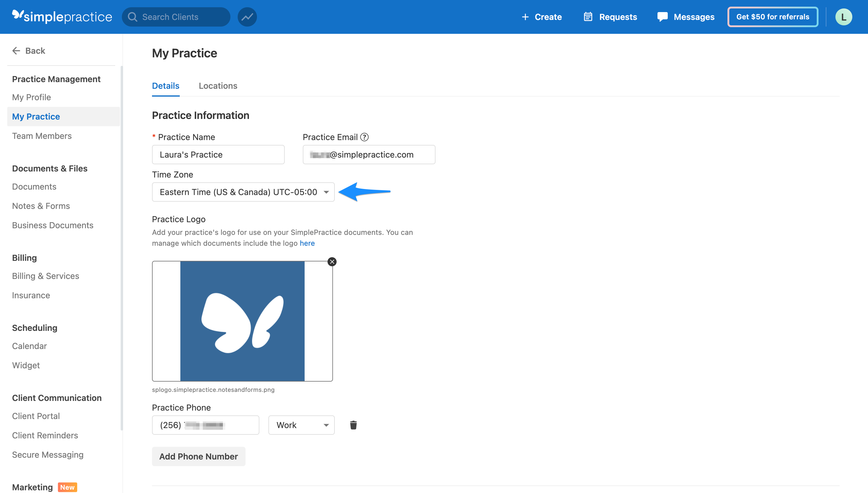Viewport: 868px width, 493px height.
Task: Click the Practice Email help icon
Action: pyautogui.click(x=365, y=137)
